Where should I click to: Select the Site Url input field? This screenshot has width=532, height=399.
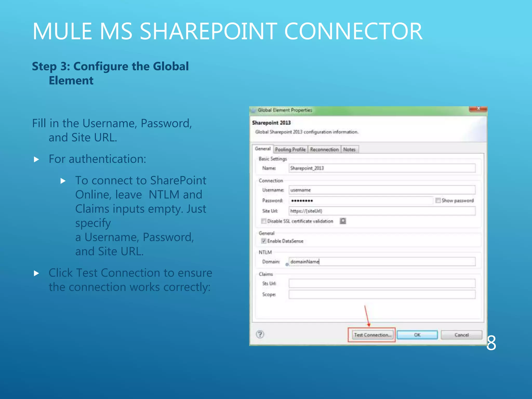click(x=382, y=211)
